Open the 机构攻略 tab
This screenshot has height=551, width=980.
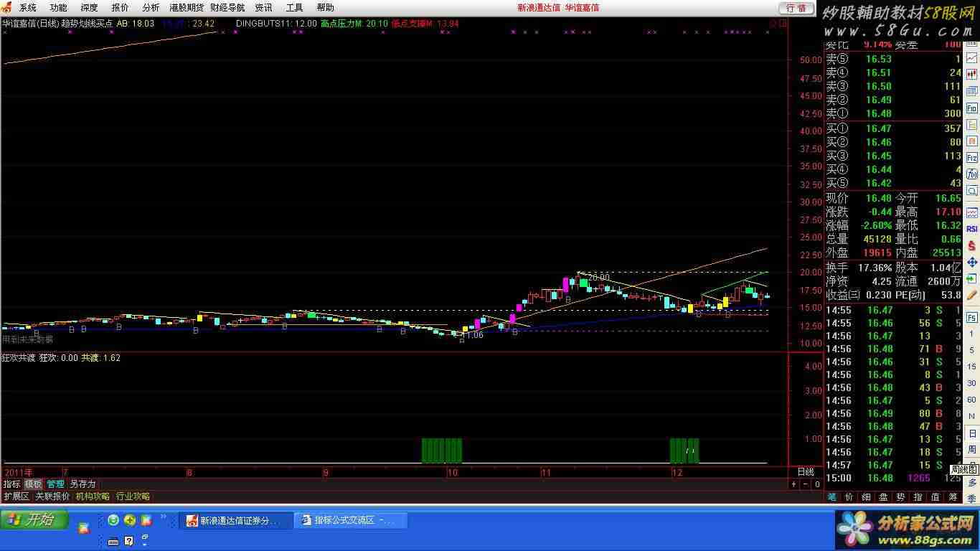[93, 496]
